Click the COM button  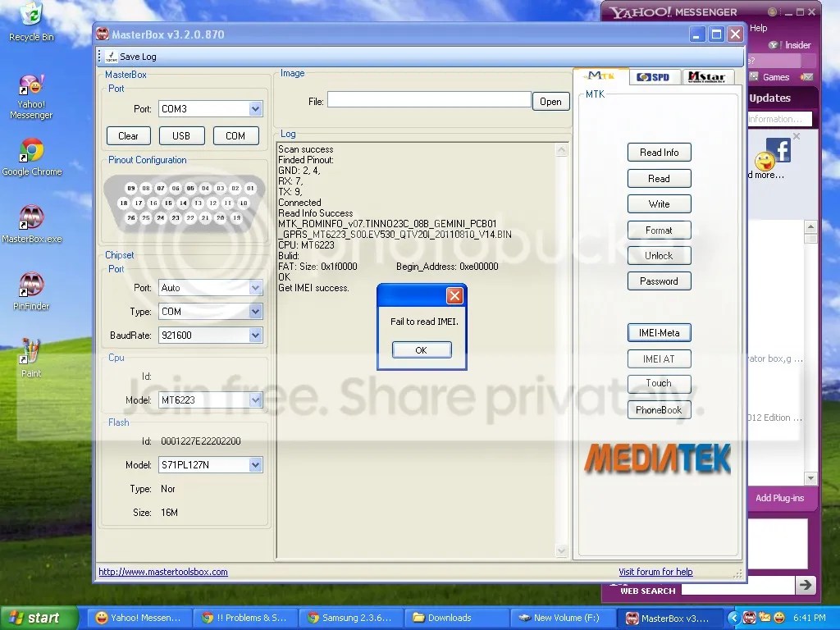click(x=235, y=136)
